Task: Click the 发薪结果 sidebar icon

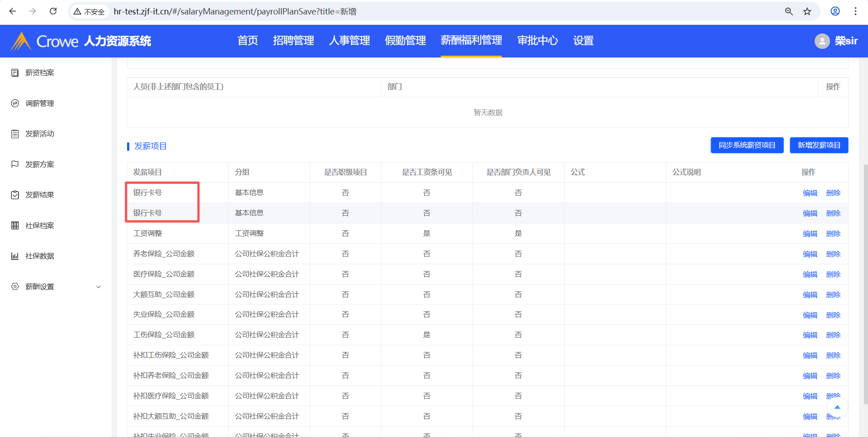Action: coord(15,195)
